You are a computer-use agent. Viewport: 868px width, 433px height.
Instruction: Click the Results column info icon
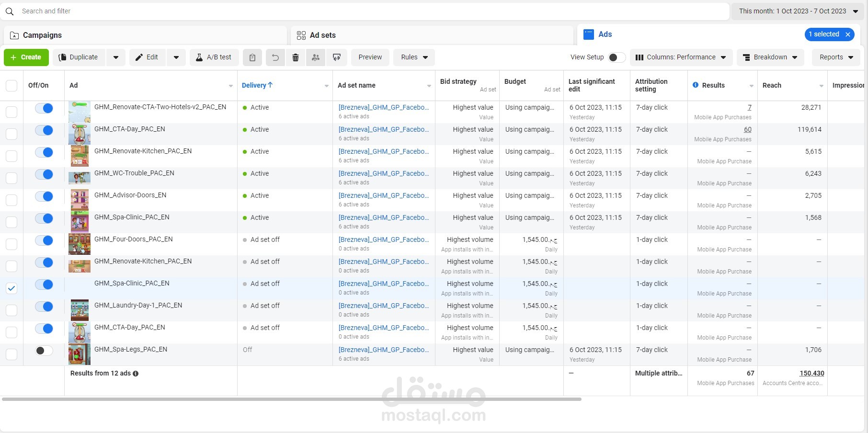click(x=696, y=85)
